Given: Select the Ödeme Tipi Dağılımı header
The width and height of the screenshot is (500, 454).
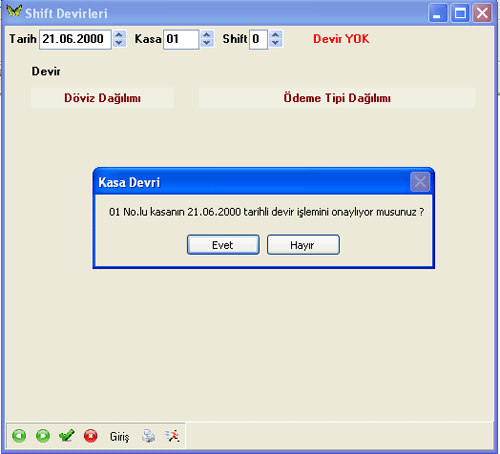Looking at the screenshot, I should click(337, 98).
